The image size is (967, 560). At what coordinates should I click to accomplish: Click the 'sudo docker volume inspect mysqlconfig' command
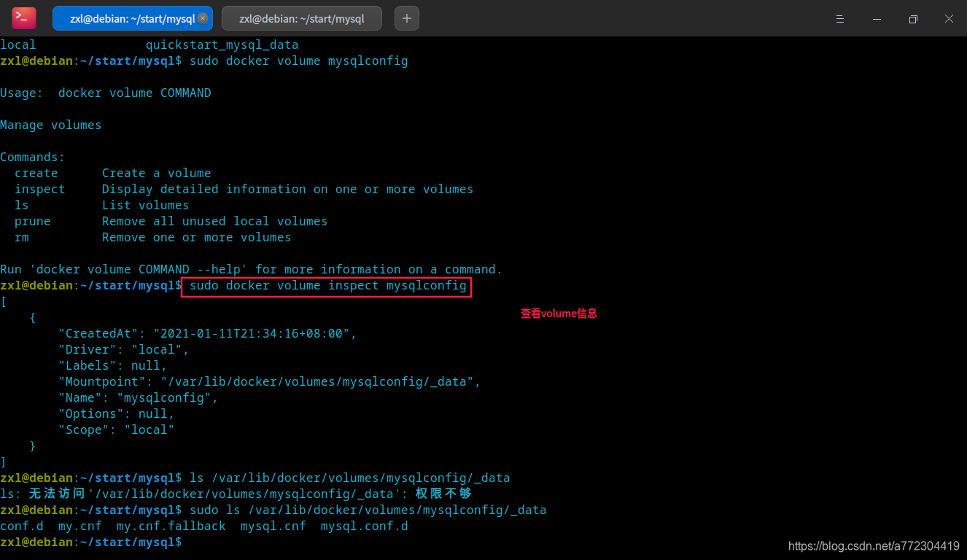[x=327, y=286]
